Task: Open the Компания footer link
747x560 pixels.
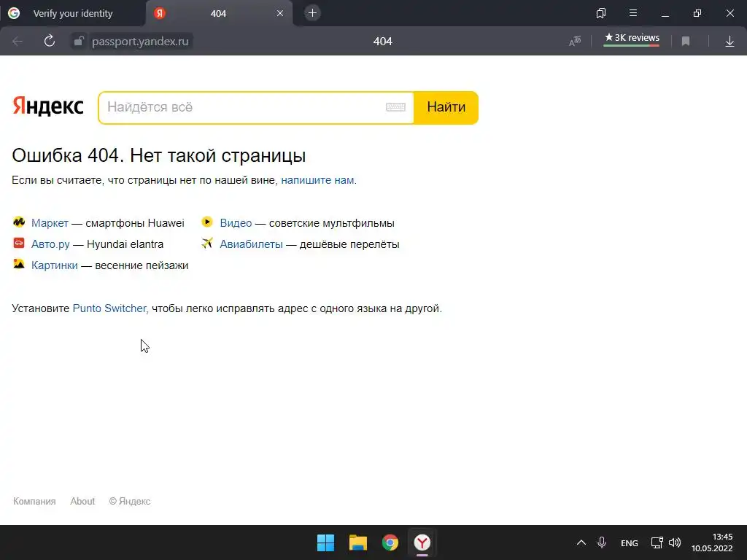Action: (x=34, y=501)
